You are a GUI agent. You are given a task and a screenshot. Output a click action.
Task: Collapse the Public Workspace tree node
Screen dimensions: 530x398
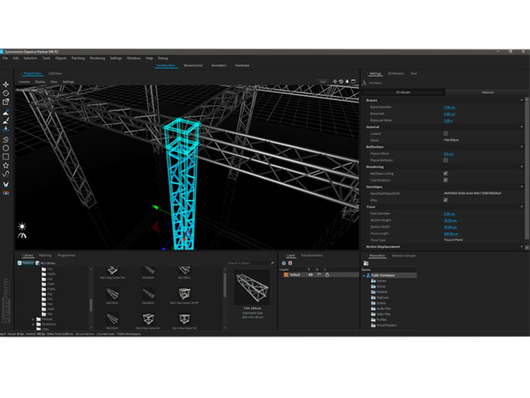[364, 276]
